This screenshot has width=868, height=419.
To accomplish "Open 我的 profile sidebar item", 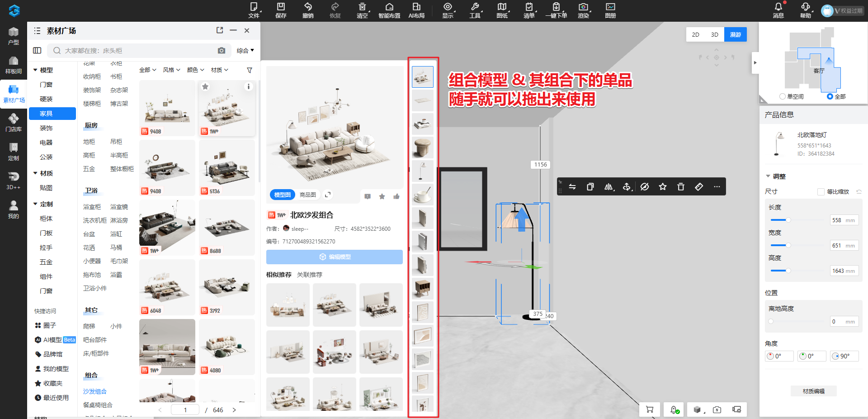I will click(x=14, y=210).
